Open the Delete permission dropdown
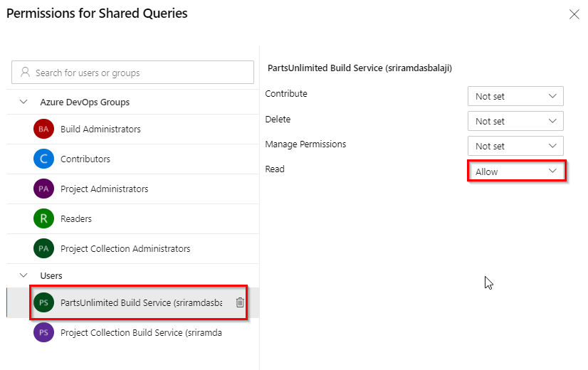 tap(515, 121)
